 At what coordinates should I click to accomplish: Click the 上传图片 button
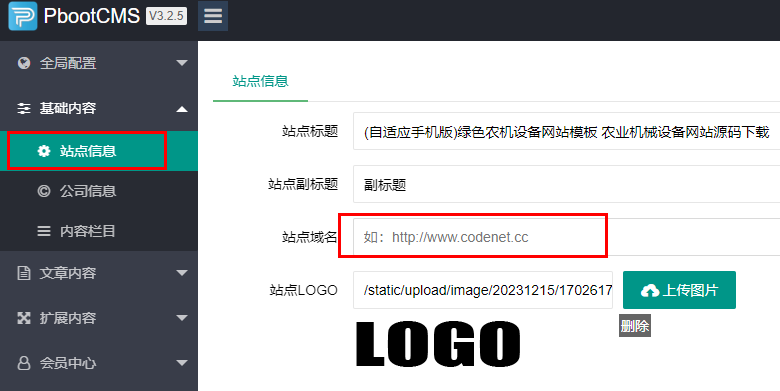point(679,290)
